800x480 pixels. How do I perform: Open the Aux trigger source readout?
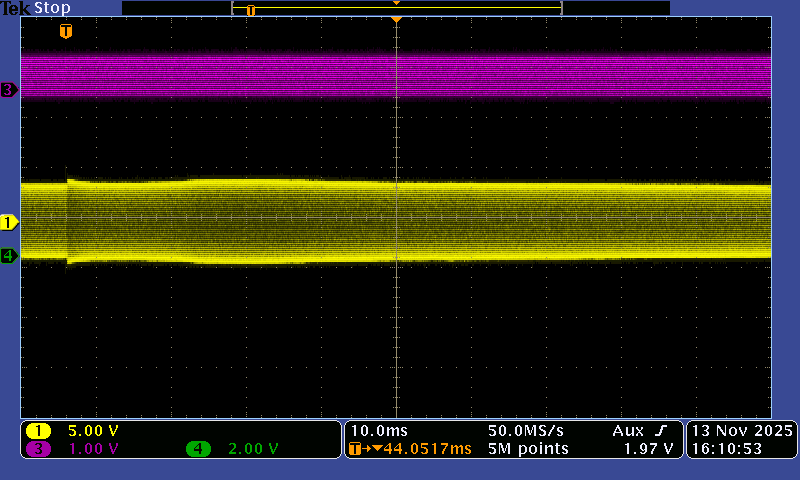(x=628, y=431)
